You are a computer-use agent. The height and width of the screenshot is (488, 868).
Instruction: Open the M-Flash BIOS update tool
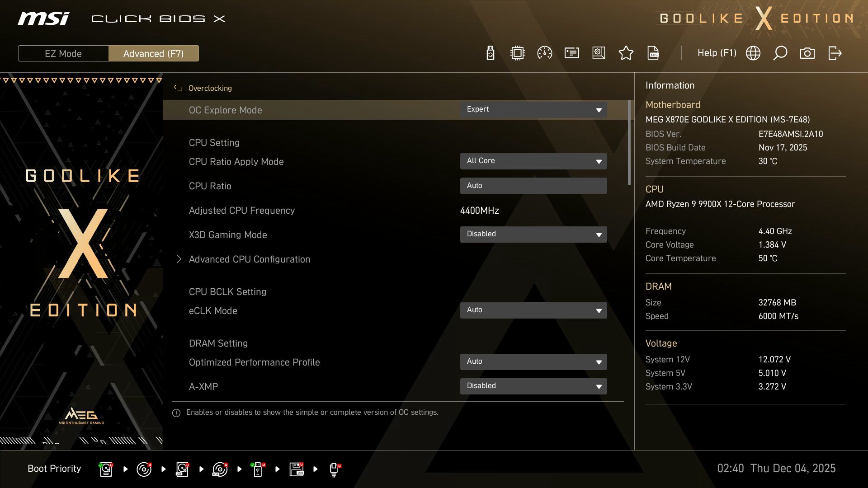click(x=491, y=53)
